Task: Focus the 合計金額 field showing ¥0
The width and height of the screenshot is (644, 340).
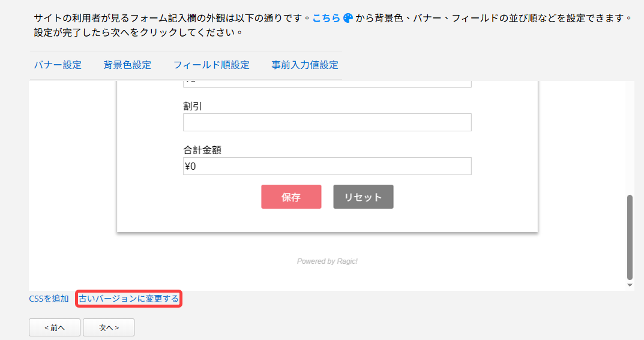Action: pyautogui.click(x=327, y=166)
